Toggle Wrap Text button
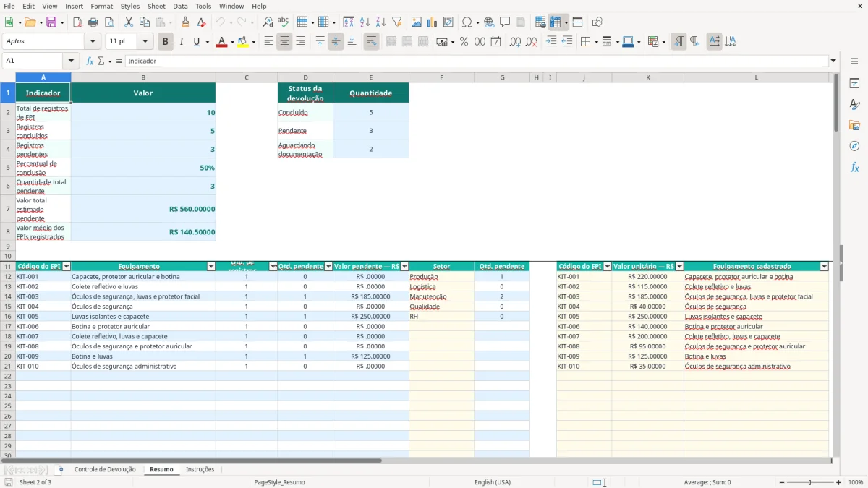The width and height of the screenshot is (868, 488). pyautogui.click(x=371, y=42)
